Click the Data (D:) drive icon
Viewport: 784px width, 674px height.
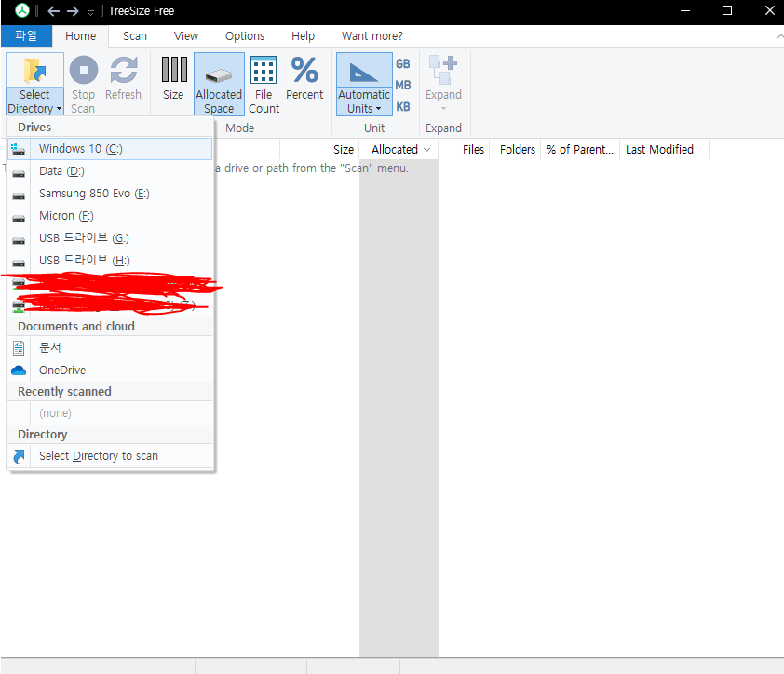coord(19,173)
